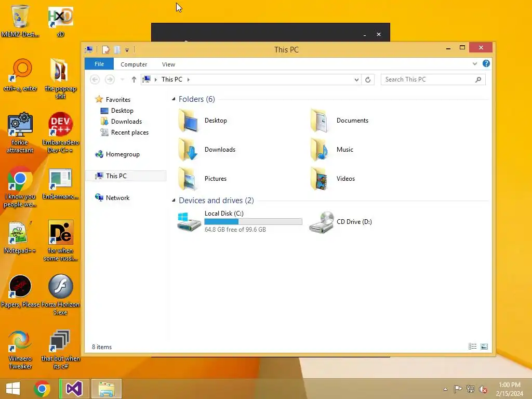Open the recent locations dropdown arrow
Viewport: 532px width, 399px height.
click(x=122, y=79)
